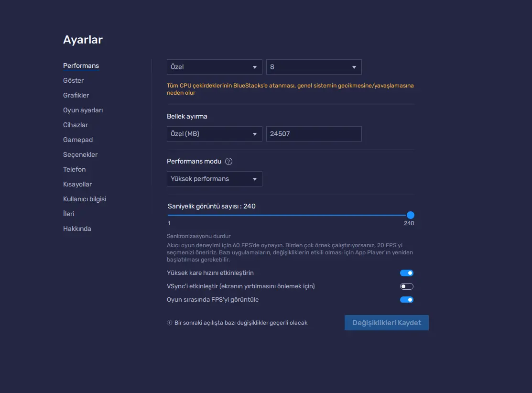Open the Cihazlar settings section
Screen dimensions: 532x393
(76, 125)
